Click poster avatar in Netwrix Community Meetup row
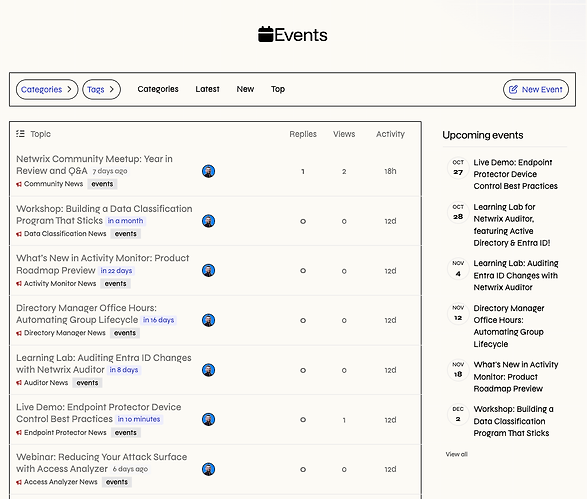Image resolution: width=587 pixels, height=499 pixels. coord(209,171)
